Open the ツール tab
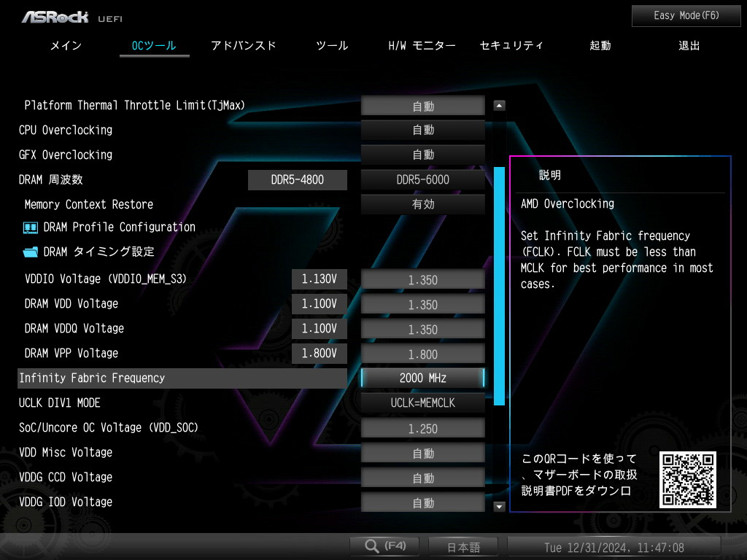This screenshot has width=747, height=560. coord(332,46)
